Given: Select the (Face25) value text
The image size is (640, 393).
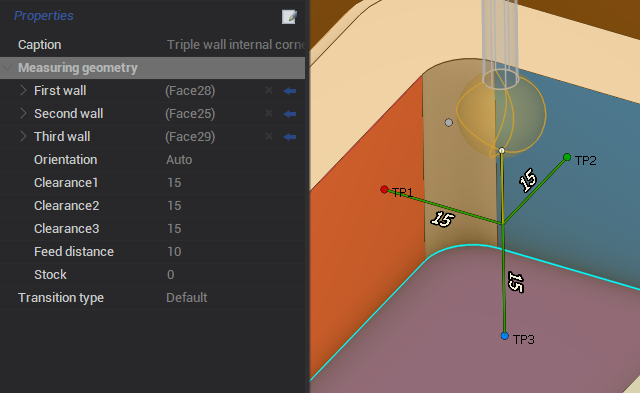Looking at the screenshot, I should click(190, 114).
